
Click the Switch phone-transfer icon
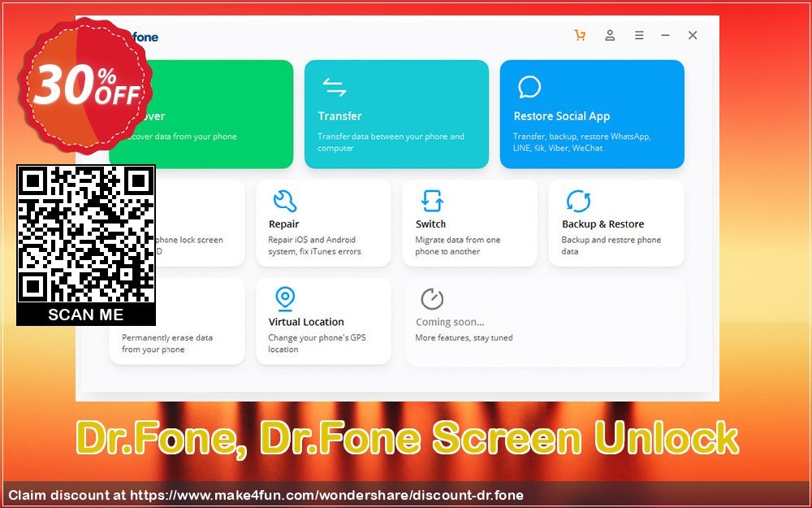[432, 201]
